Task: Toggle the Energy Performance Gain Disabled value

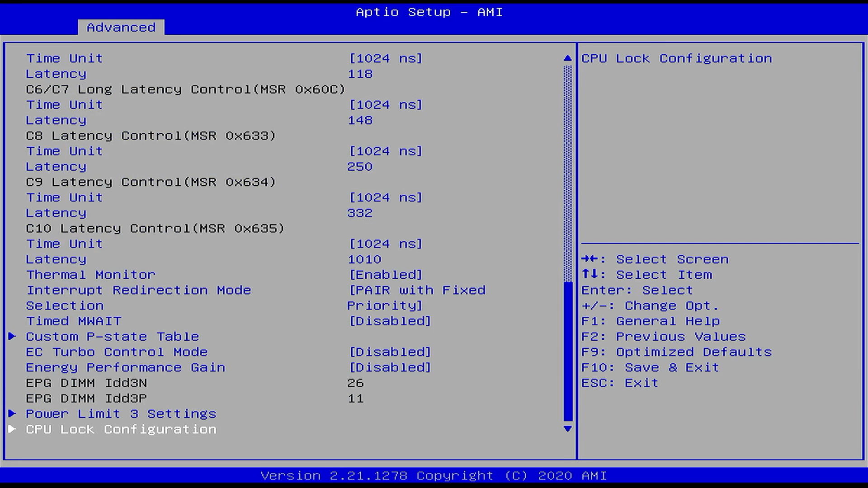Action: (390, 367)
